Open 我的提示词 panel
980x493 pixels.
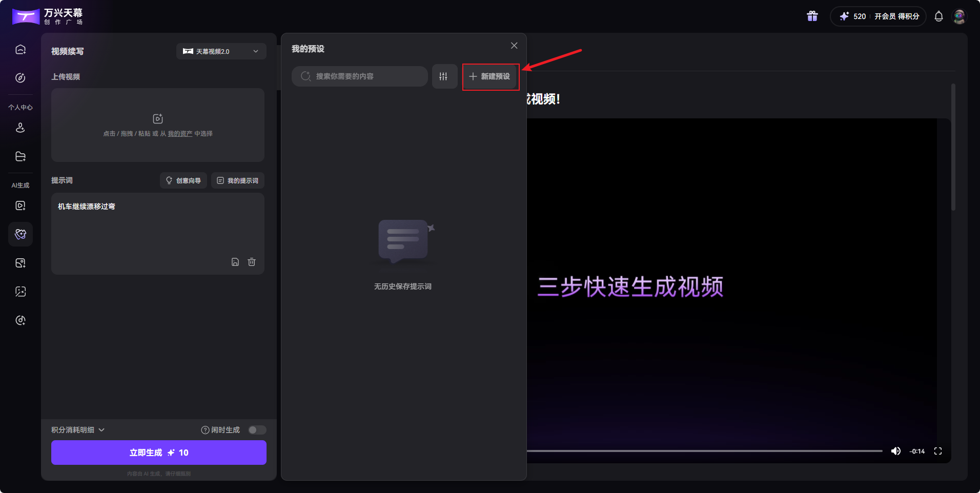[x=238, y=180]
